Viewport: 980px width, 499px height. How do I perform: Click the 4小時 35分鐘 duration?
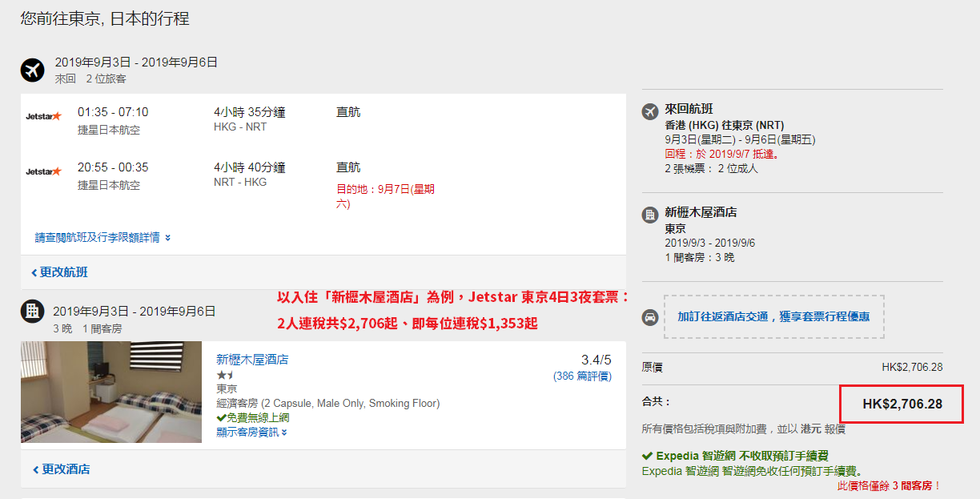point(250,112)
